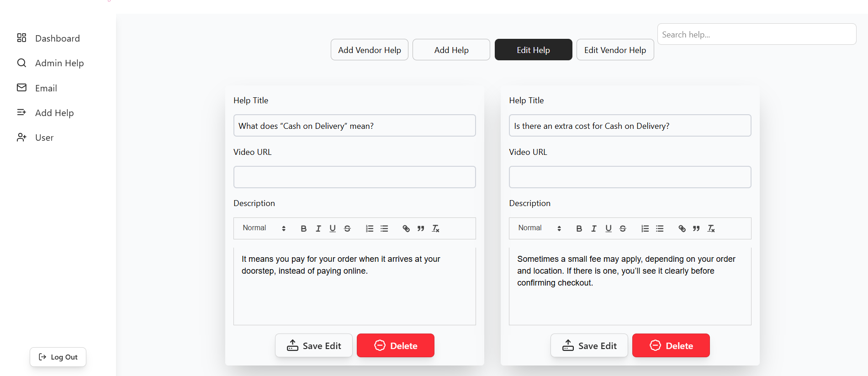
Task: Open the Email sidebar section
Action: tap(37, 88)
